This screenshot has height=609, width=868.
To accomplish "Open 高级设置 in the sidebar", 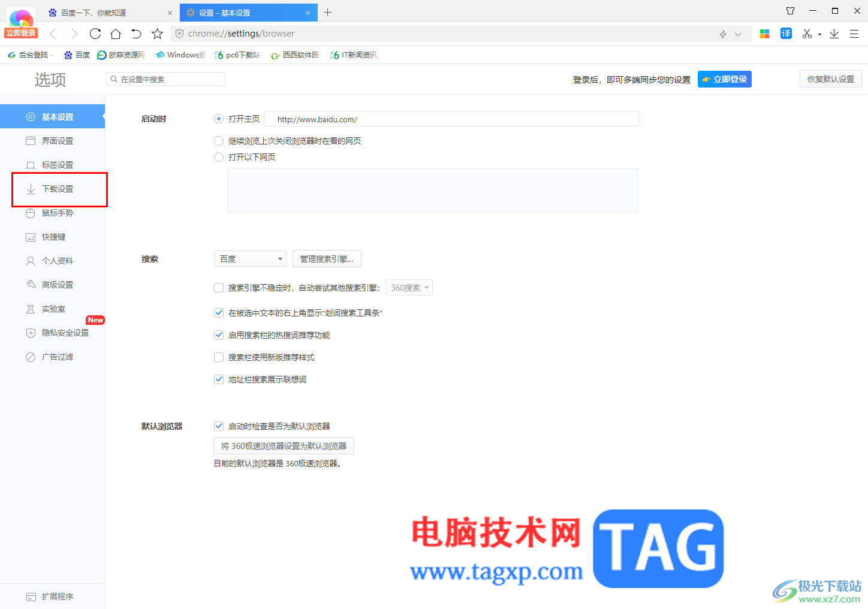I will pos(52,285).
